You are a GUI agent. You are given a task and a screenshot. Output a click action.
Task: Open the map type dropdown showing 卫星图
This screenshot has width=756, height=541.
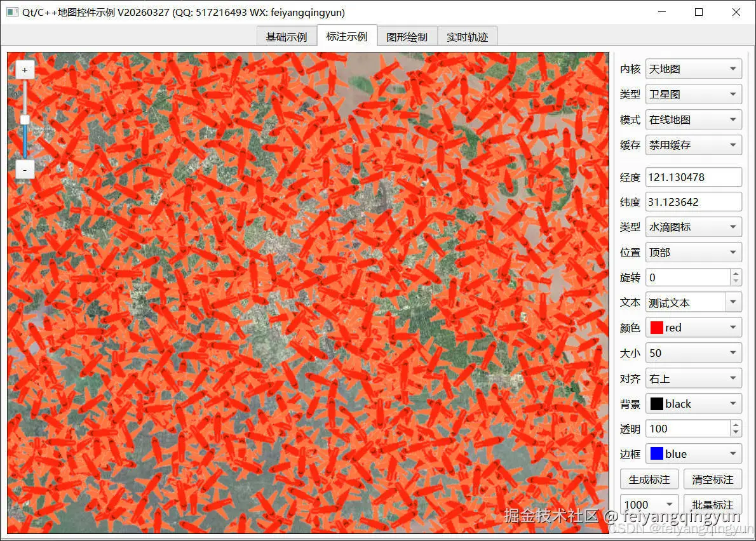tap(693, 95)
